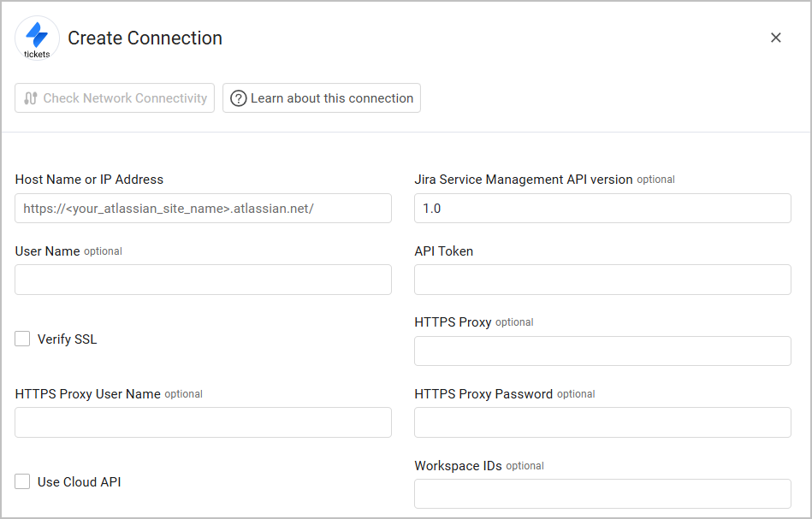Click the Create Connection title text

tap(145, 38)
